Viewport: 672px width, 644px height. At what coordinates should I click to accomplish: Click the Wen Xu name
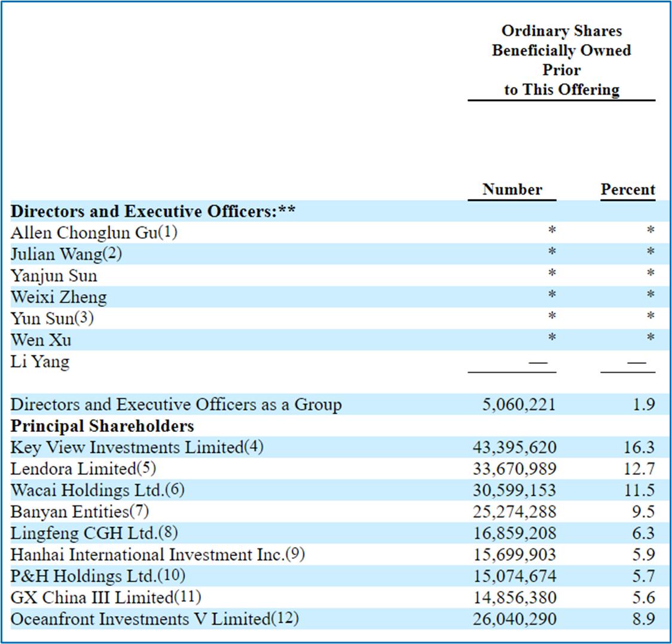[x=41, y=340]
